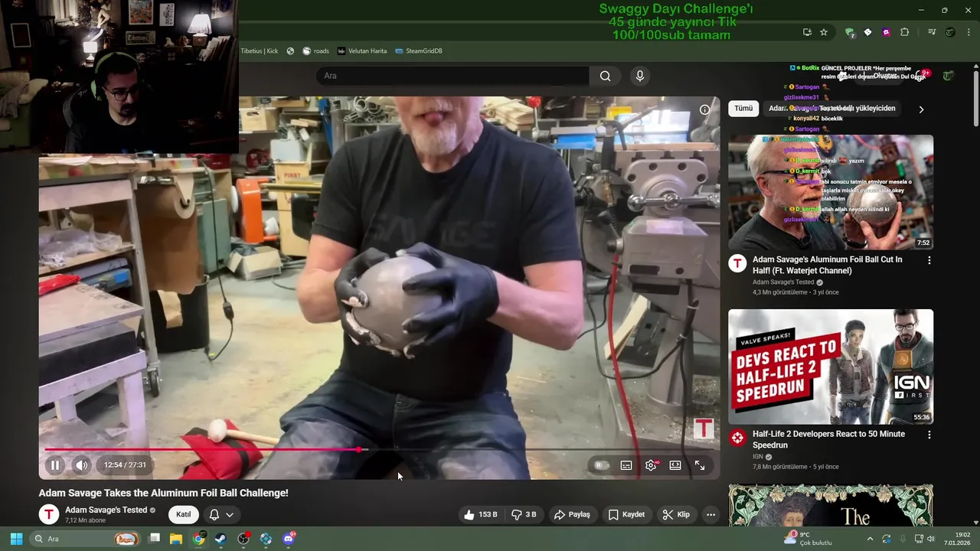
Task: Open the Extensions puzzle menu
Action: point(905,32)
